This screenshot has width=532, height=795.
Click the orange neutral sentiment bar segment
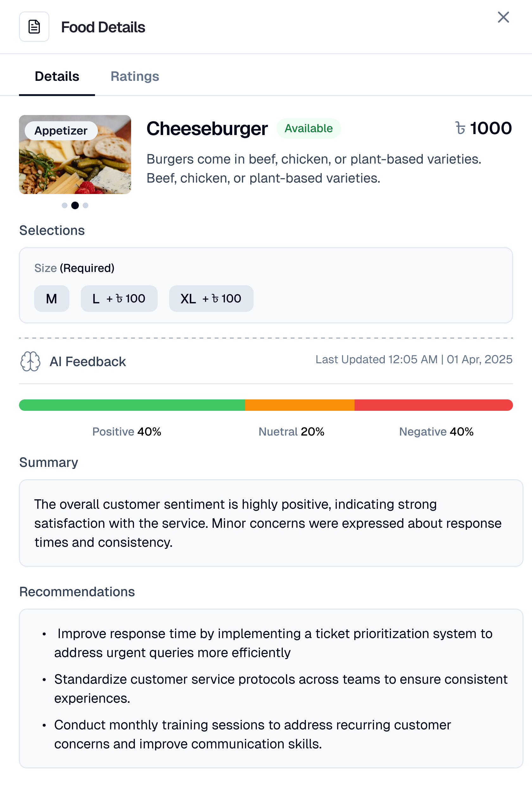coord(300,405)
